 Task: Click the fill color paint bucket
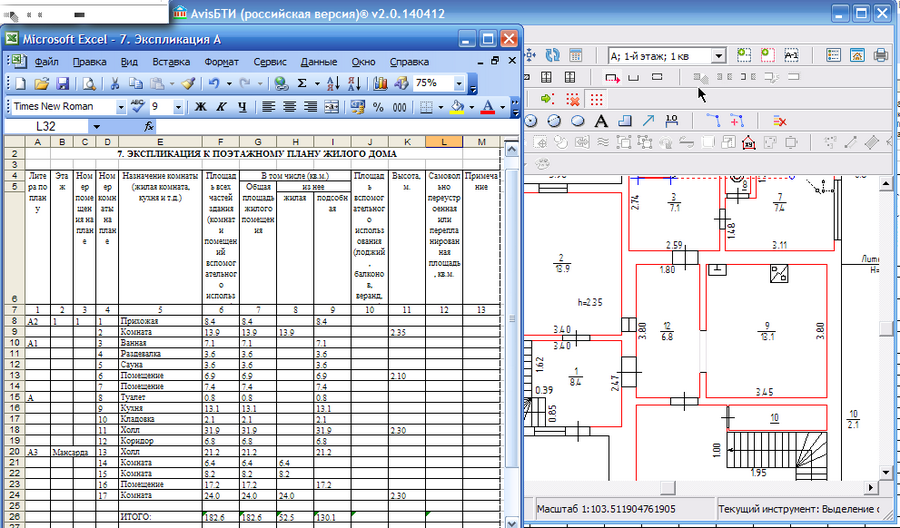pos(457,107)
